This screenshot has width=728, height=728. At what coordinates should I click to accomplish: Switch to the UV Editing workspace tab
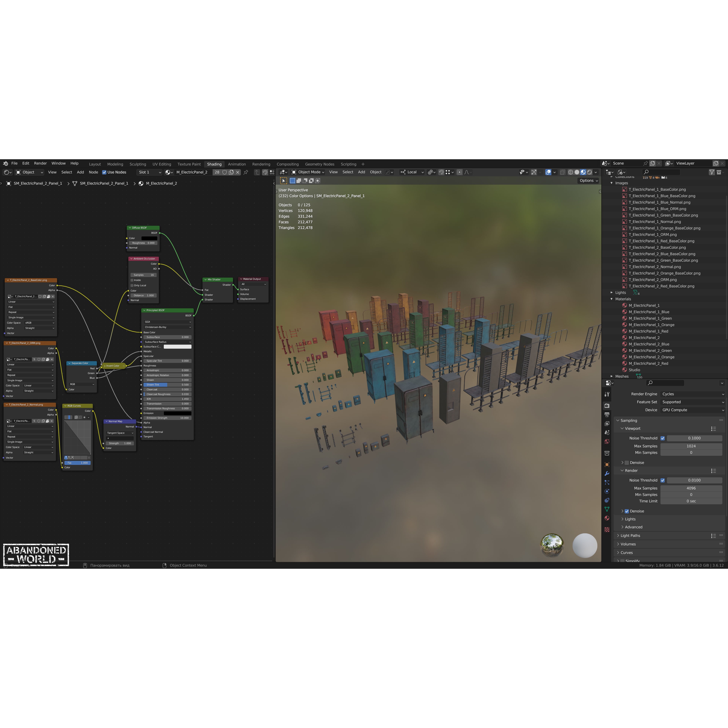162,164
